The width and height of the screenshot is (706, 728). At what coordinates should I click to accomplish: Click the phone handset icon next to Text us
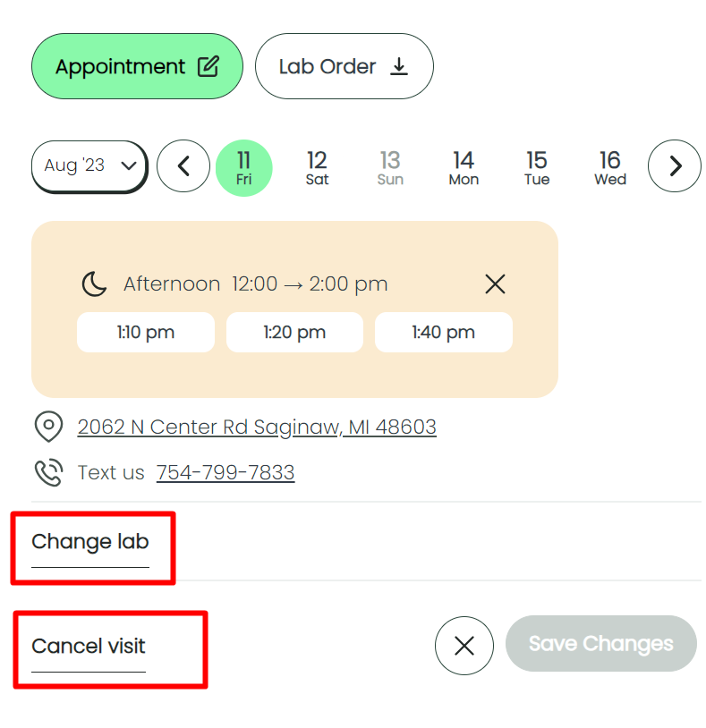point(49,472)
